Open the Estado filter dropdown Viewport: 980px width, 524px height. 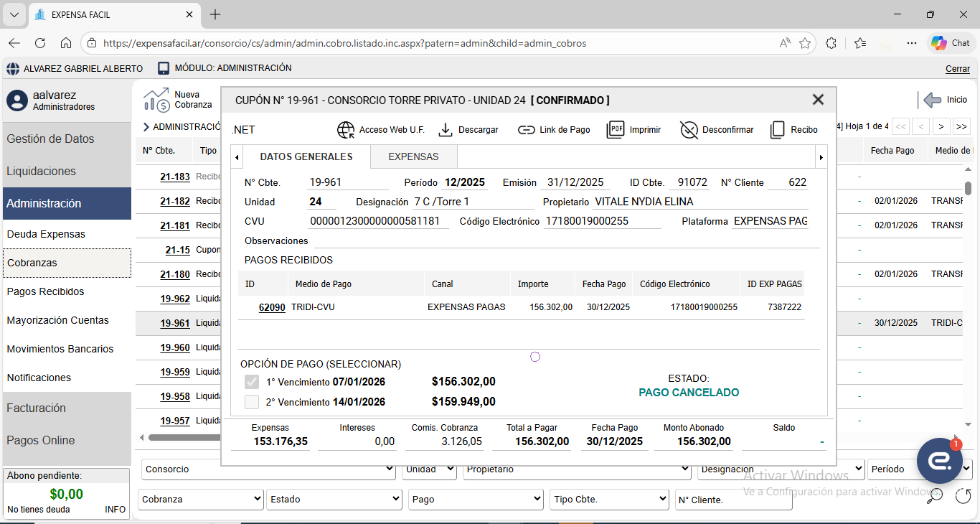[x=334, y=500]
